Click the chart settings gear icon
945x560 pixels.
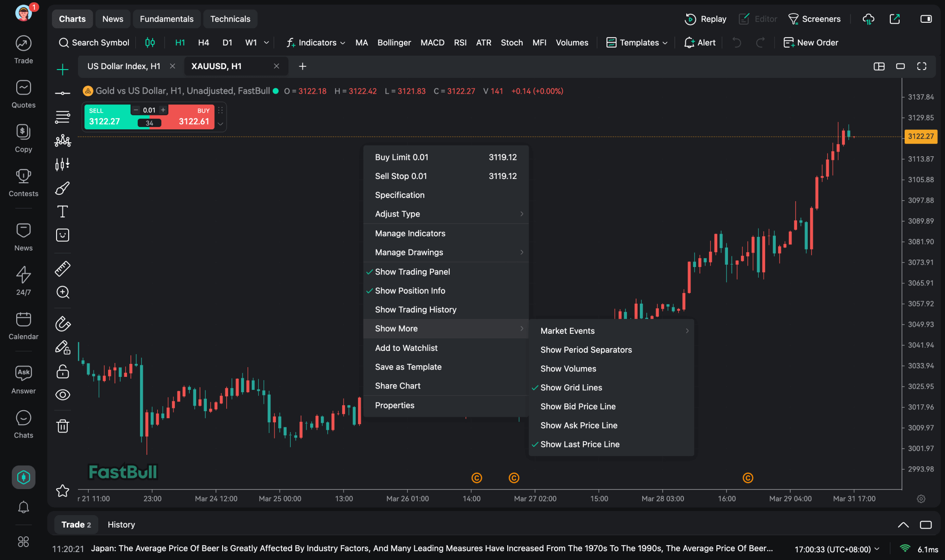click(921, 499)
